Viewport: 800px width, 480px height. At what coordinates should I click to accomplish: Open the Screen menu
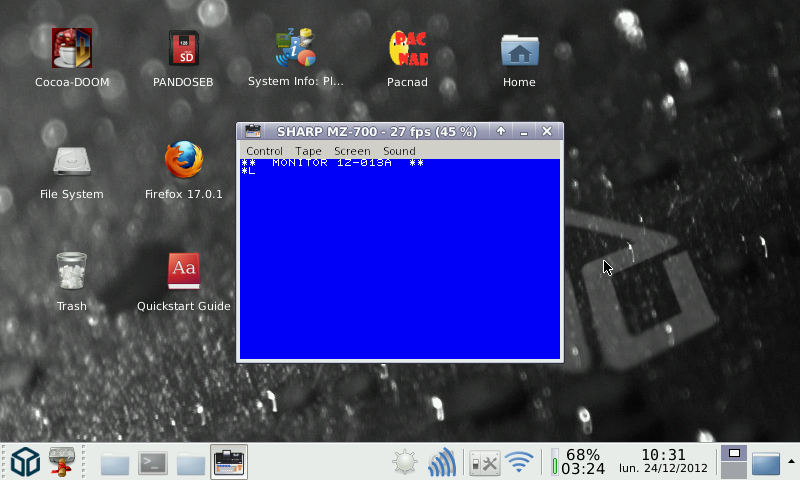pyautogui.click(x=352, y=151)
